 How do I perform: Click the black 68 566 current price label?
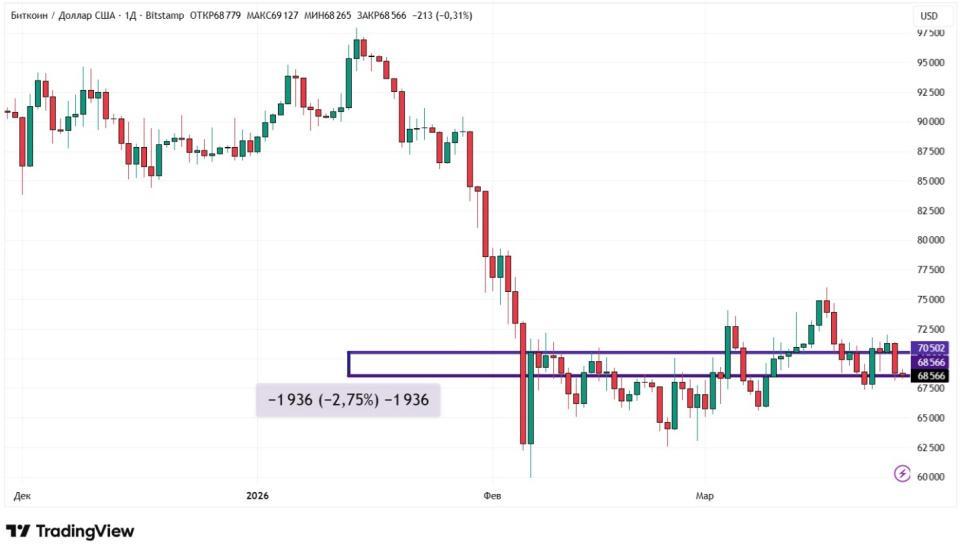930,376
